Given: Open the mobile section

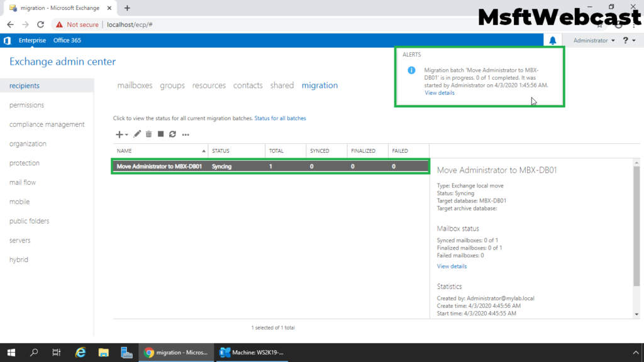Looking at the screenshot, I should (x=19, y=202).
